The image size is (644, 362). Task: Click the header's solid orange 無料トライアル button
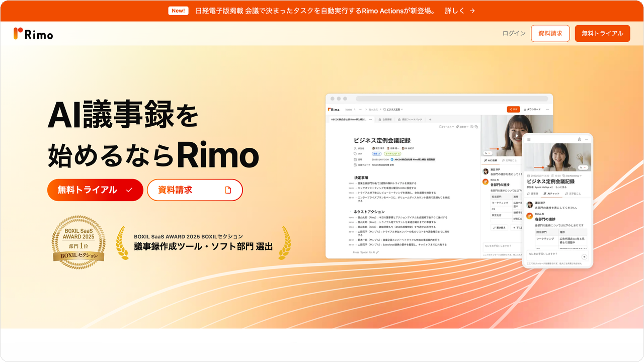(602, 33)
